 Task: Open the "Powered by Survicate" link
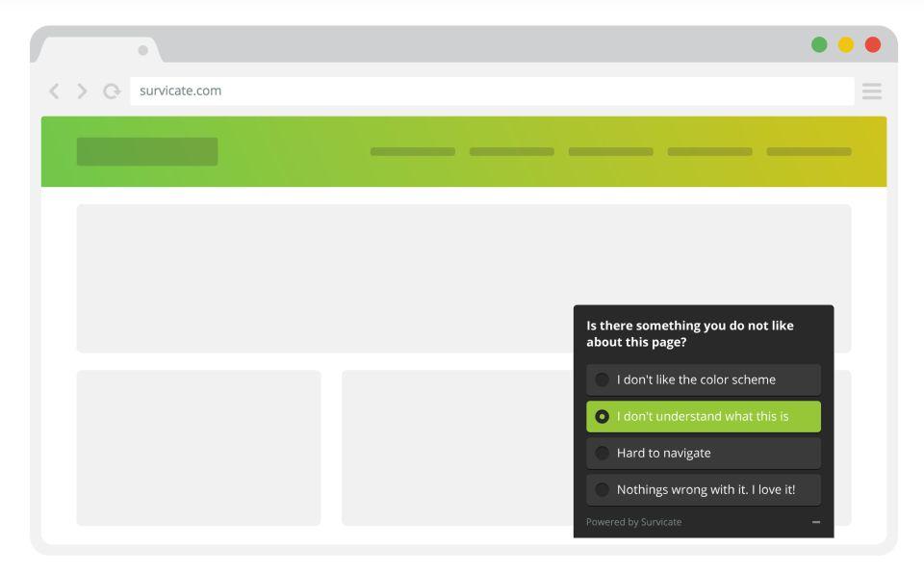pyautogui.click(x=633, y=522)
